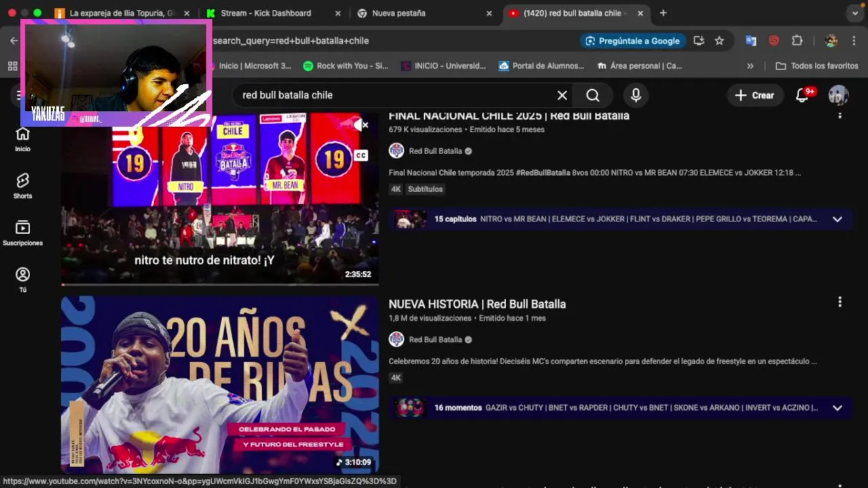The width and height of the screenshot is (868, 488).
Task: Open Chrome profile avatar
Action: (x=831, y=41)
